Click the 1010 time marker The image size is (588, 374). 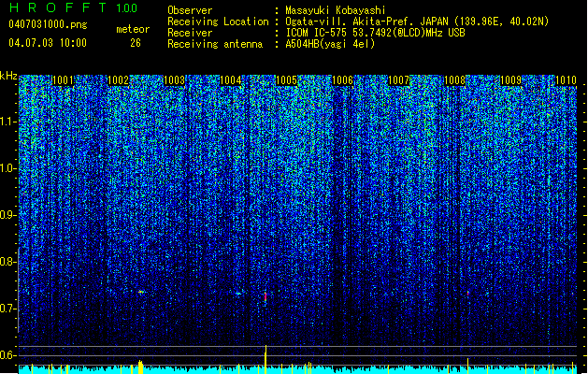(x=566, y=80)
